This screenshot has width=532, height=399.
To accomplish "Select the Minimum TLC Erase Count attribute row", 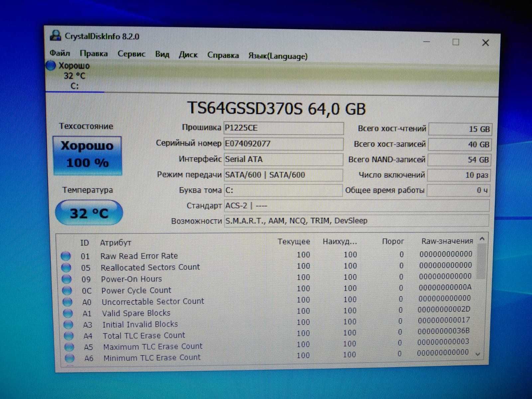I will click(268, 355).
